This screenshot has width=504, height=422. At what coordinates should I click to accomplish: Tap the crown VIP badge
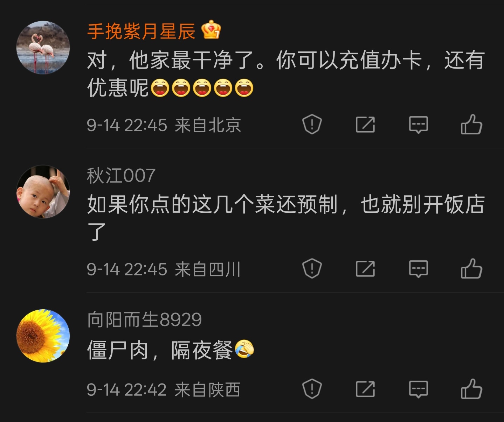coord(211,30)
